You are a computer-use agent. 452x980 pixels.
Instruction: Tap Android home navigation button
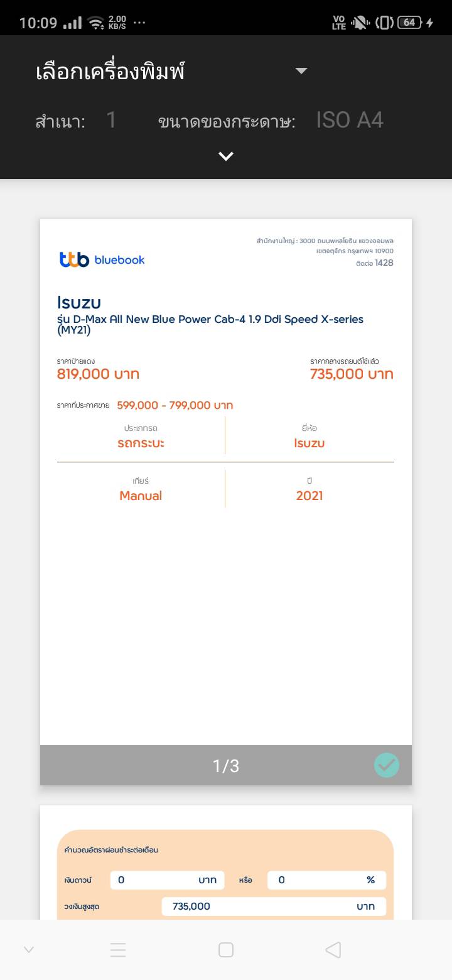(226, 950)
